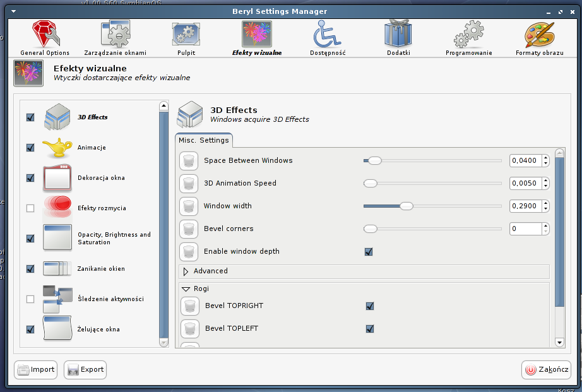
Task: Click plugin list scroll-up arrow
Action: coord(163,106)
